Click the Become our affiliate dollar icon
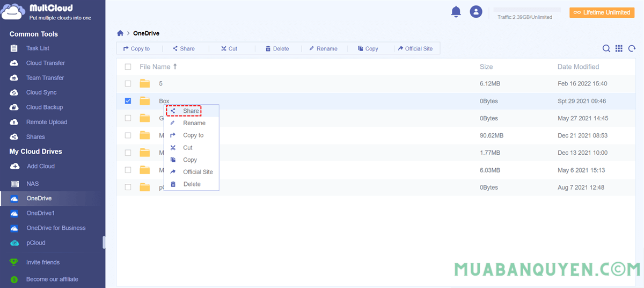The image size is (644, 288). click(14, 279)
